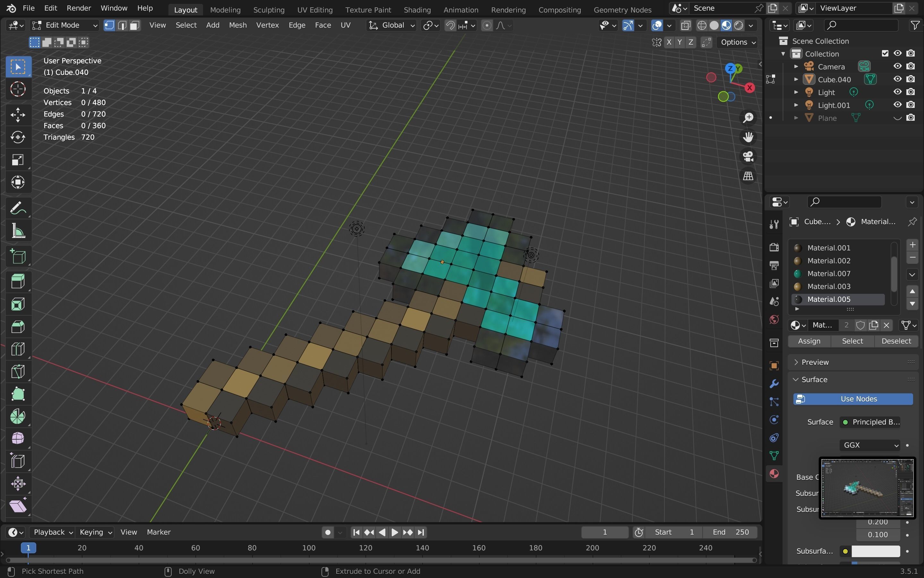The image size is (924, 578).
Task: Select the Loop Cut tool
Action: (x=18, y=349)
